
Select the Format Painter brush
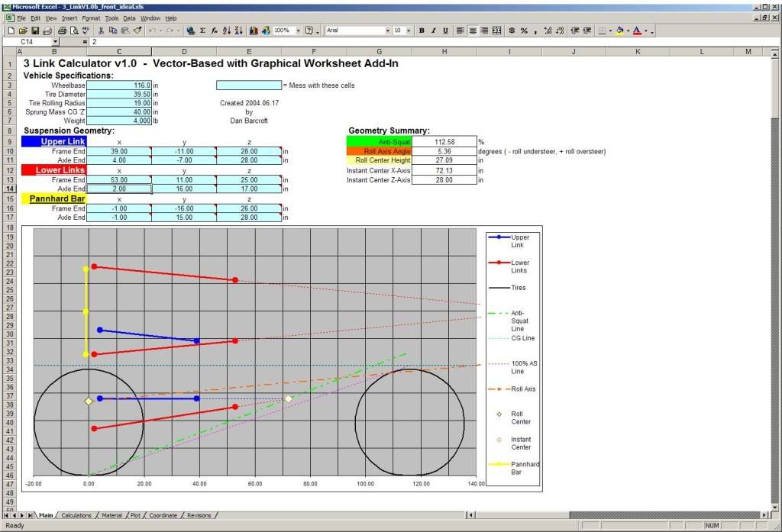click(137, 31)
